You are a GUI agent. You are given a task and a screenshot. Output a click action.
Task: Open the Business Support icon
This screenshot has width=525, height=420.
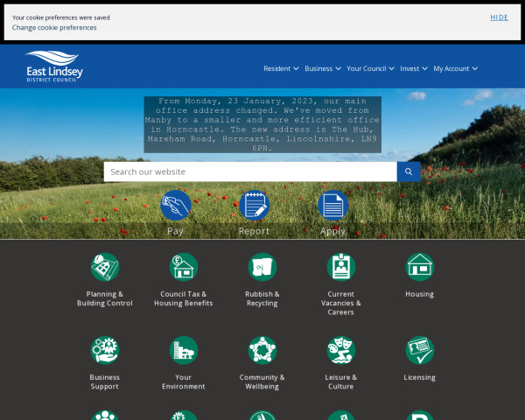coord(105,350)
